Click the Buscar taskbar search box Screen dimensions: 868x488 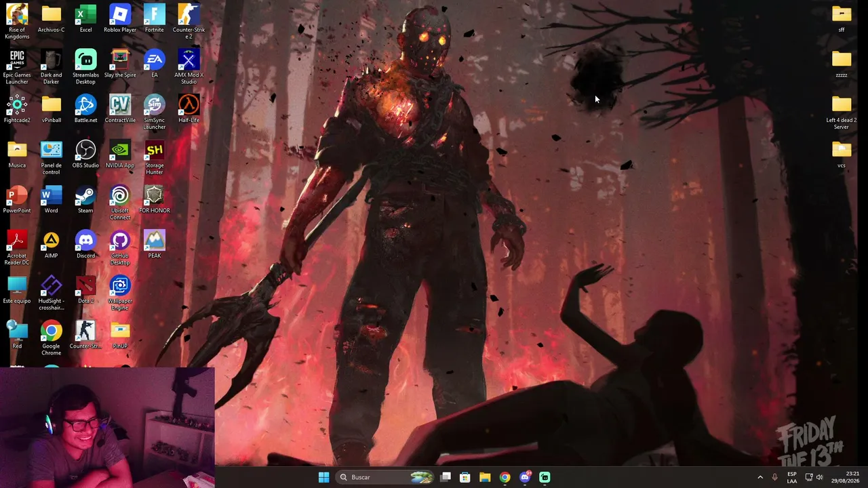click(x=385, y=477)
